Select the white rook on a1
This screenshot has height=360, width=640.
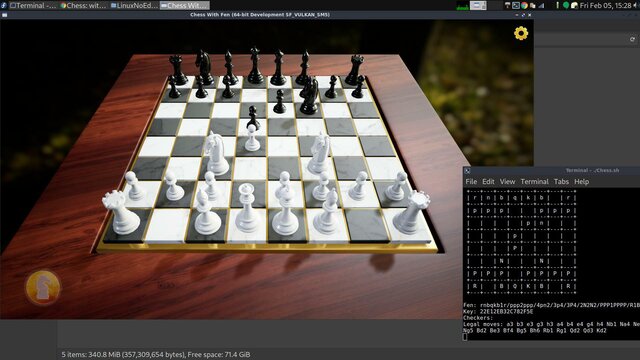pos(121,213)
